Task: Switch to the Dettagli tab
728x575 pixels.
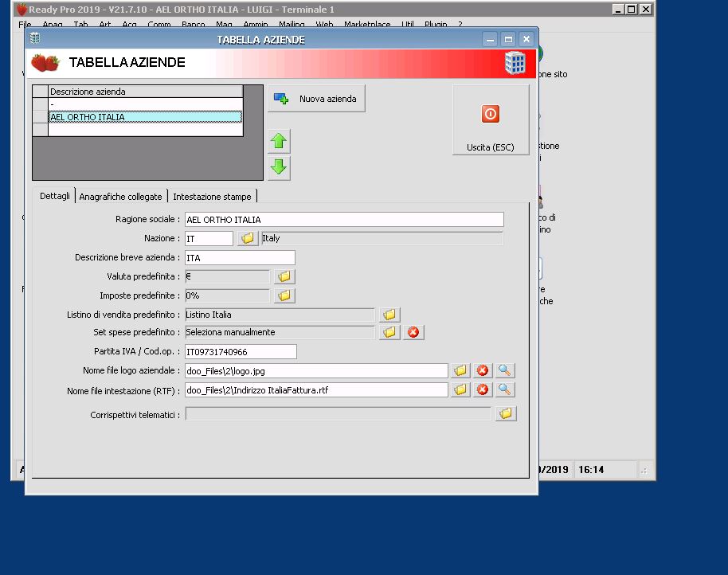Action: point(55,196)
